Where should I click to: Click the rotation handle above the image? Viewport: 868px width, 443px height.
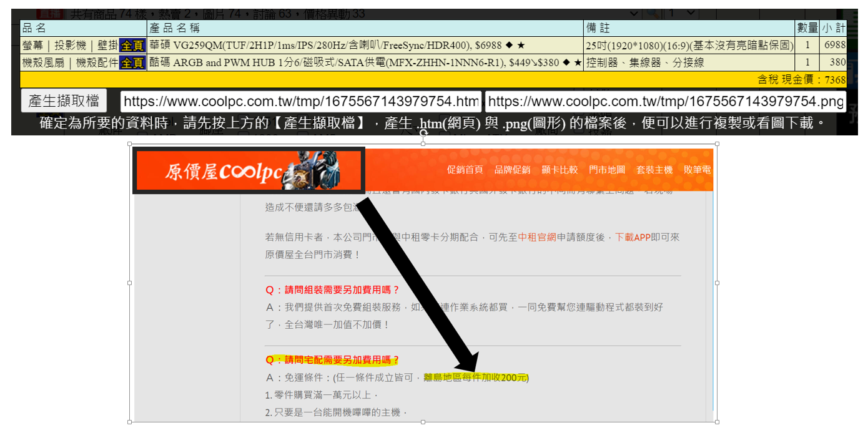click(x=423, y=133)
